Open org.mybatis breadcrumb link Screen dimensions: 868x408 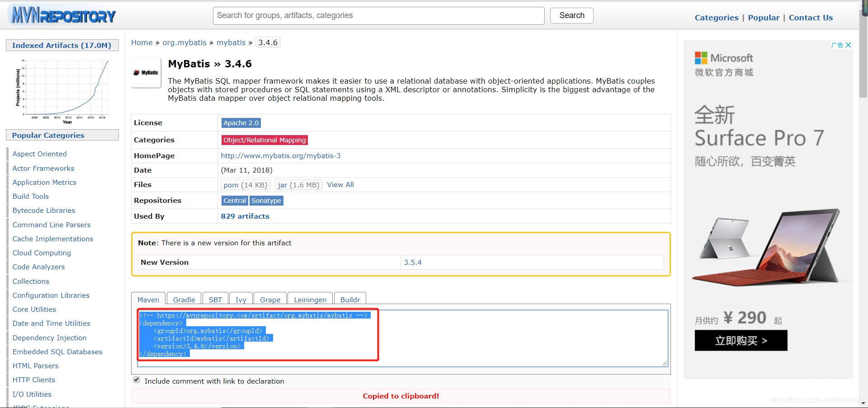point(184,42)
